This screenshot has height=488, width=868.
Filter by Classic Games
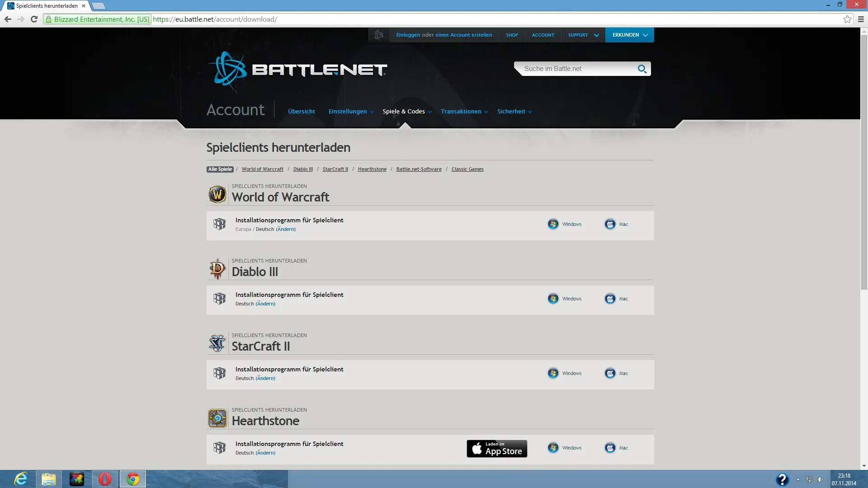[467, 169]
